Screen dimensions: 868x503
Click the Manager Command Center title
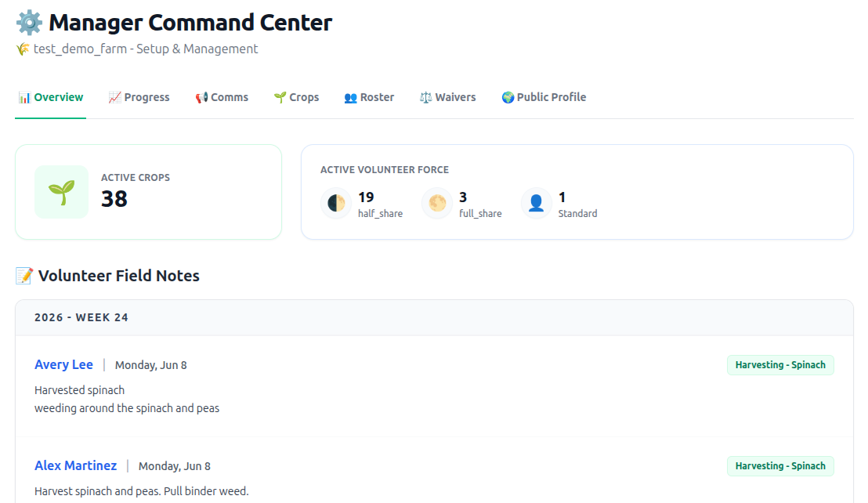coord(190,23)
